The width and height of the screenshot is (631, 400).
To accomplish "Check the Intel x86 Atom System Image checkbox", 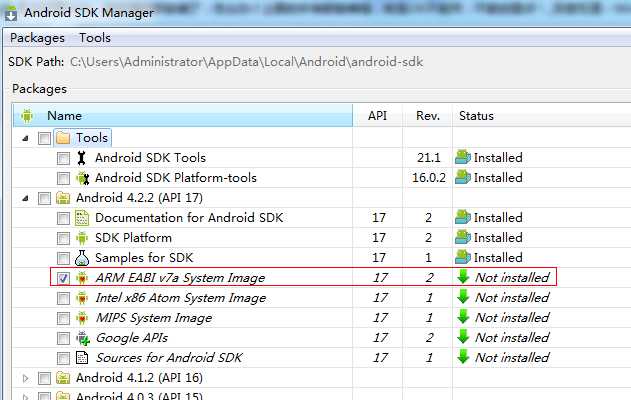I will [x=63, y=299].
